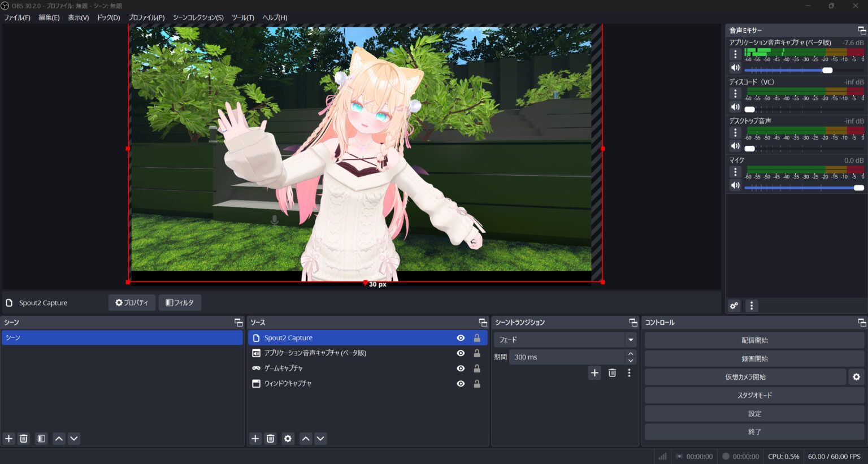Add a new scene transition with plus icon
This screenshot has height=464, width=868.
click(x=594, y=373)
